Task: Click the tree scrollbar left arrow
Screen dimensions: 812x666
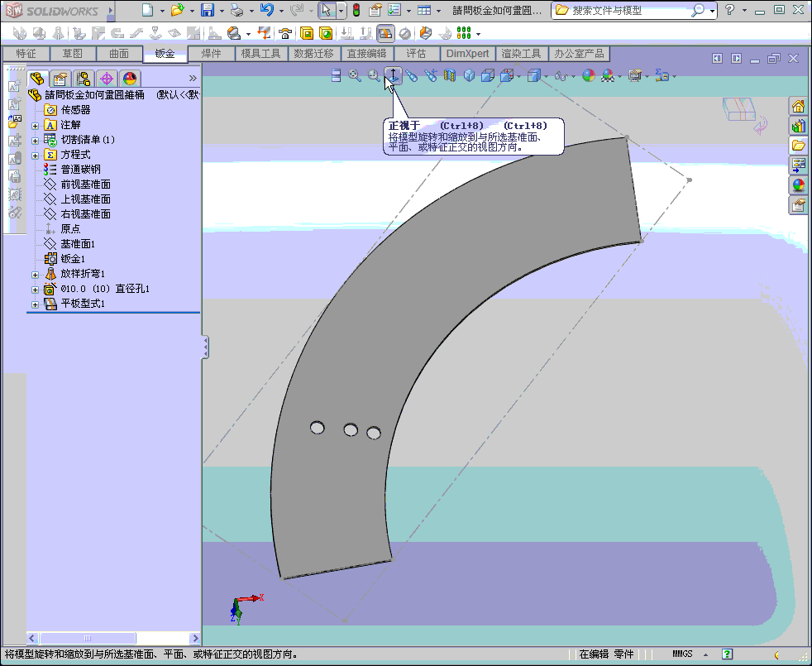Action: tap(32, 638)
